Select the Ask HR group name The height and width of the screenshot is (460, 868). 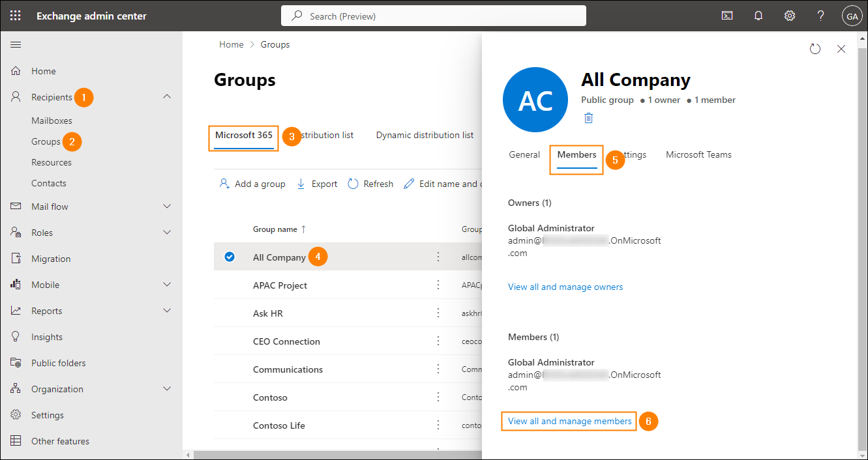[x=268, y=313]
